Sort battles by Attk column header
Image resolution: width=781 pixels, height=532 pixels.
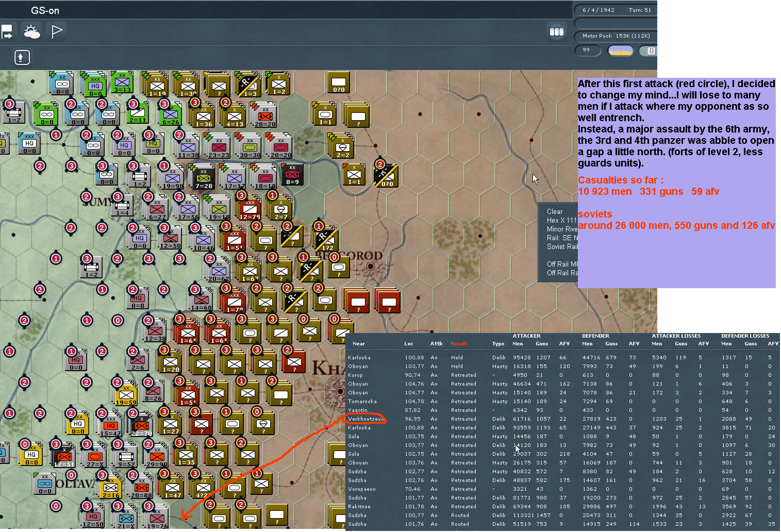click(436, 344)
